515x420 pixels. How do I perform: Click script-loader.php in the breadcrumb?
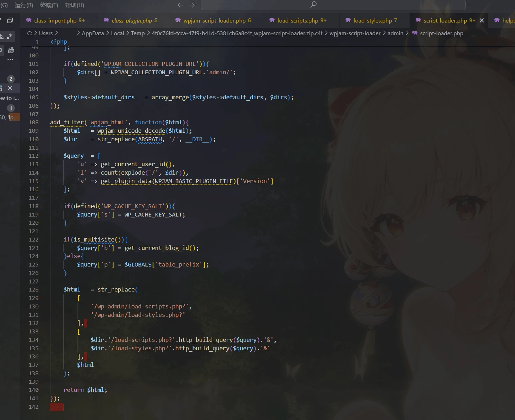(x=441, y=33)
